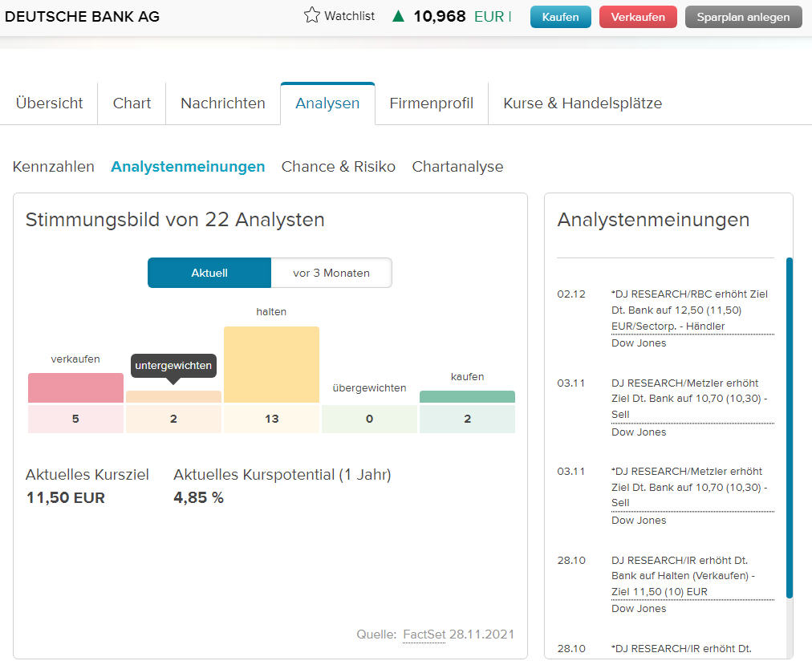This screenshot has height=669, width=812.
Task: Click the 11,50 EUR Kursziel value
Action: [65, 497]
